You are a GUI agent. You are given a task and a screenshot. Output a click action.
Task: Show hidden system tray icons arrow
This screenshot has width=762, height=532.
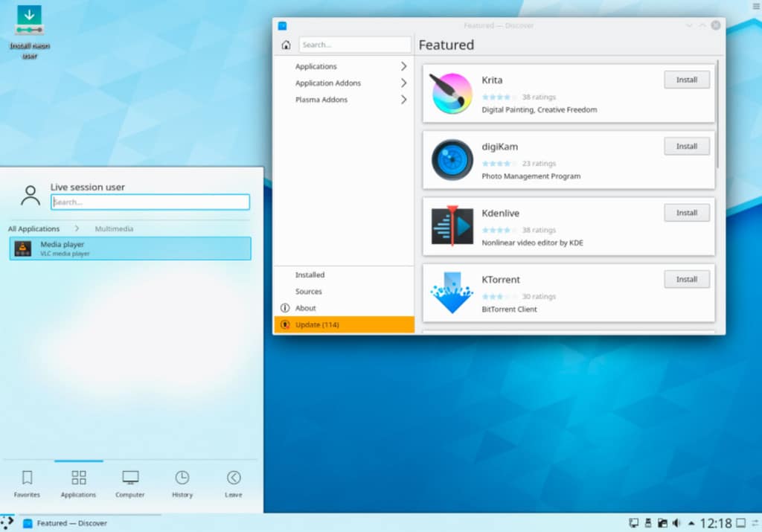pyautogui.click(x=691, y=523)
